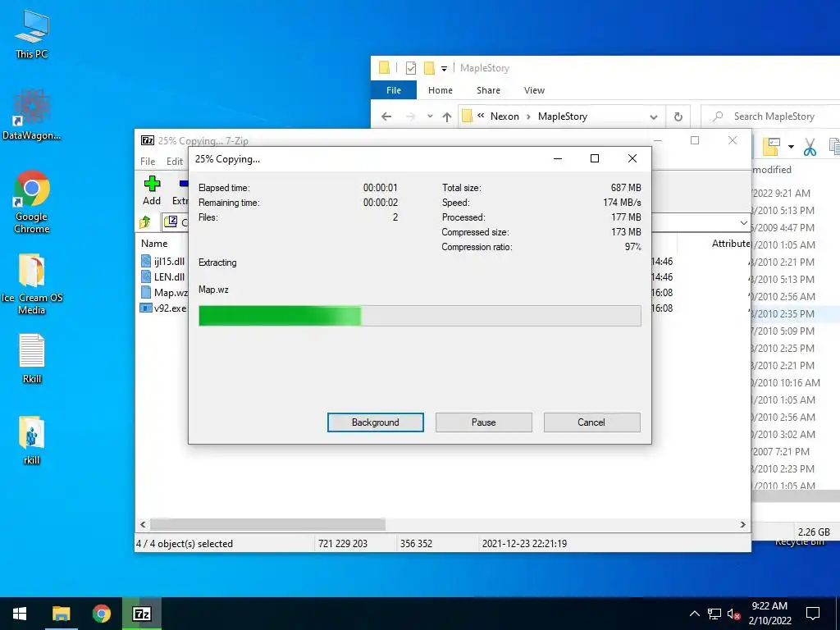Click Nexon in the address breadcrumb
Image resolution: width=840 pixels, height=630 pixels.
[504, 116]
